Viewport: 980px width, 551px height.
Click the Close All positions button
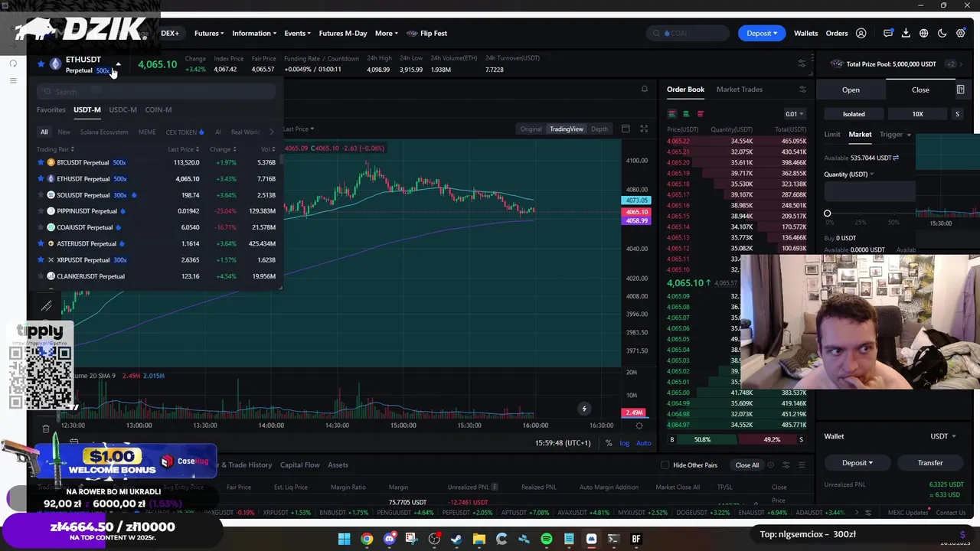[x=747, y=465]
